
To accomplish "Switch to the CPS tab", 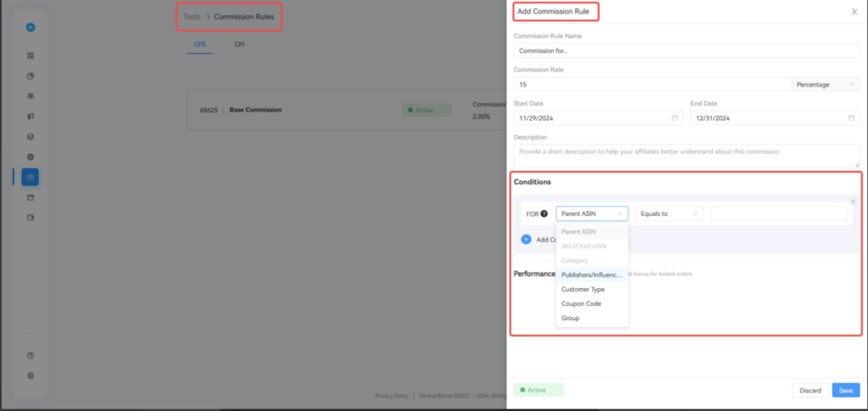I will click(200, 44).
